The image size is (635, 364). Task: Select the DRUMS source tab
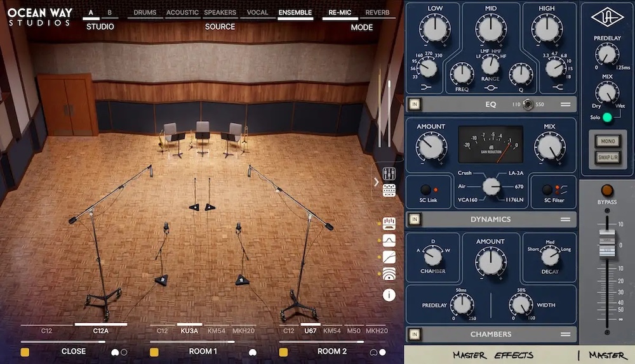145,13
